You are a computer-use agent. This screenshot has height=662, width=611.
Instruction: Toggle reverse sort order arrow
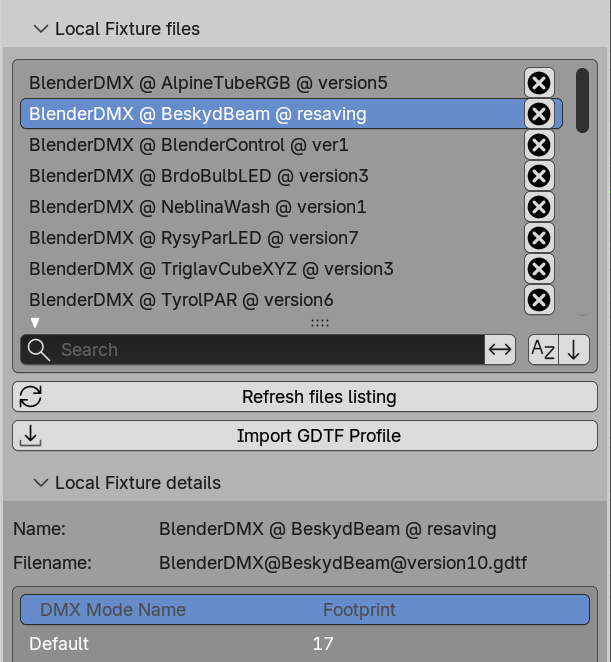coord(574,350)
